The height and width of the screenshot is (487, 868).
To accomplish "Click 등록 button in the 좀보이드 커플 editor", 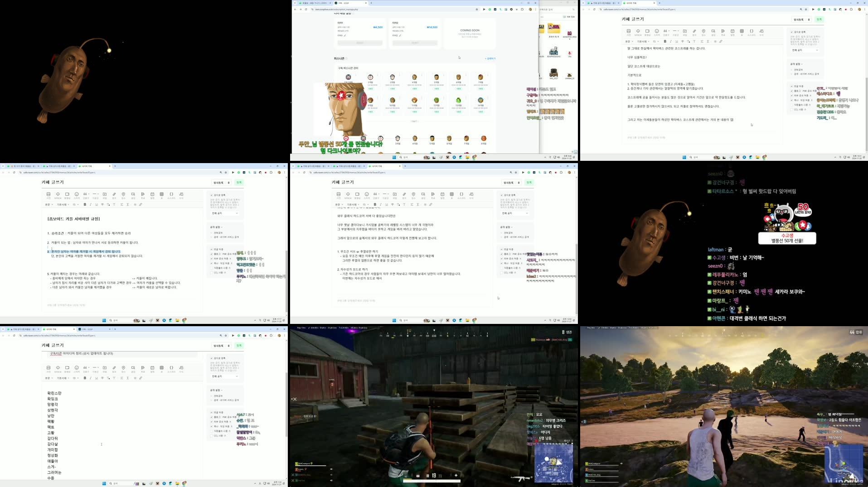I will [239, 183].
